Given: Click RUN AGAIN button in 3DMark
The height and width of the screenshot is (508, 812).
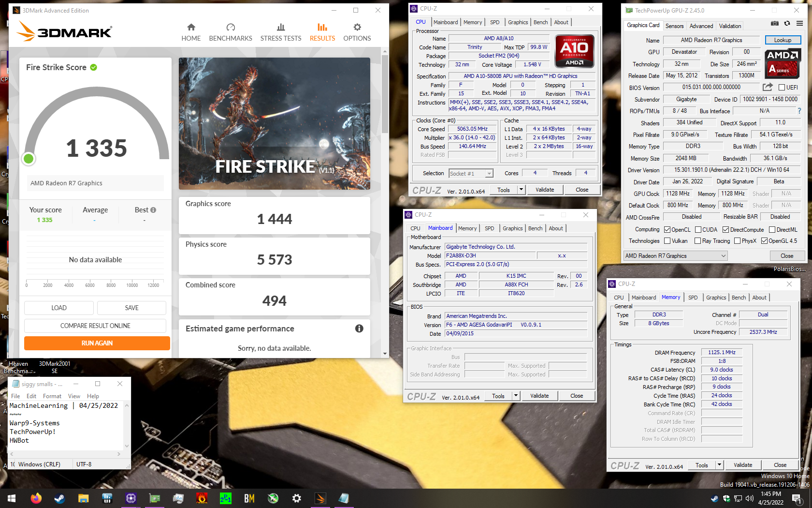Looking at the screenshot, I should (97, 343).
